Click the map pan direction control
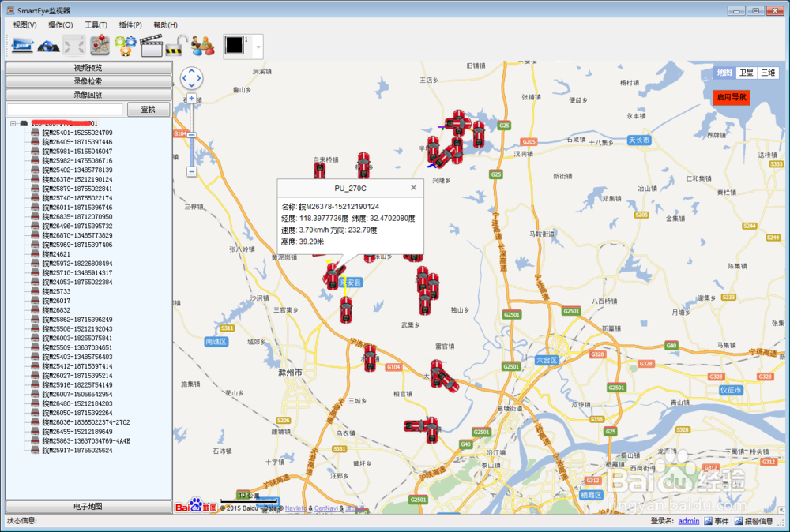Image resolution: width=790 pixels, height=532 pixels. coord(191,78)
